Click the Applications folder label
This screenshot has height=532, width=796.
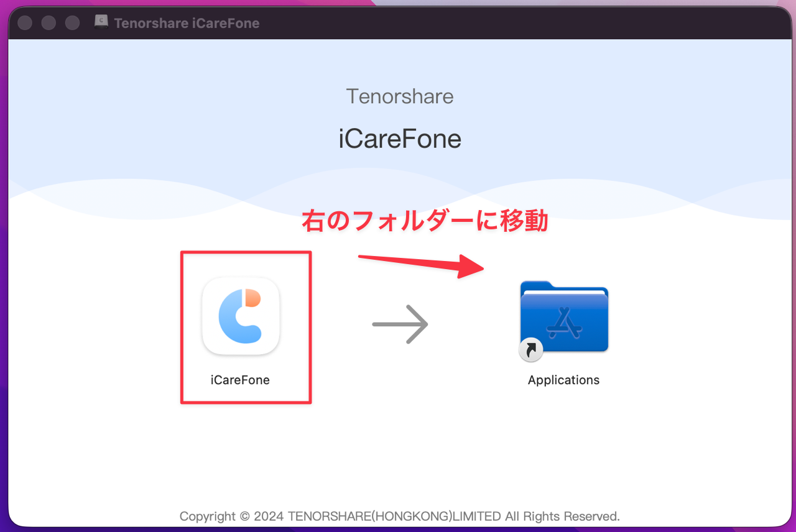click(563, 380)
